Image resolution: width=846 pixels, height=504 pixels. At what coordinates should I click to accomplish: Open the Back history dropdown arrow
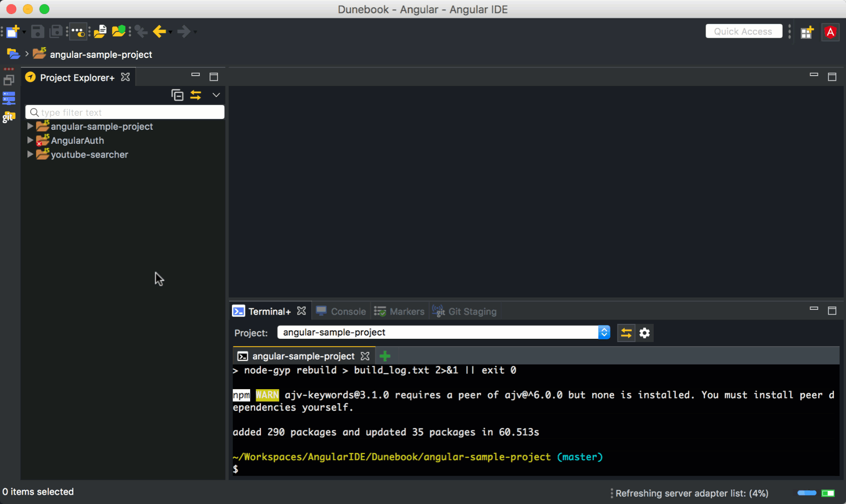[x=170, y=32]
